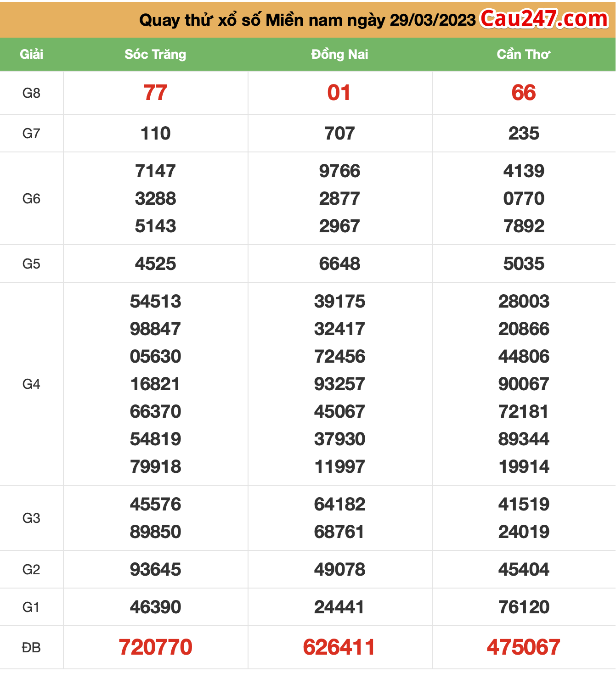Click the G5 row label
Image resolution: width=616 pixels, height=673 pixels.
[31, 264]
